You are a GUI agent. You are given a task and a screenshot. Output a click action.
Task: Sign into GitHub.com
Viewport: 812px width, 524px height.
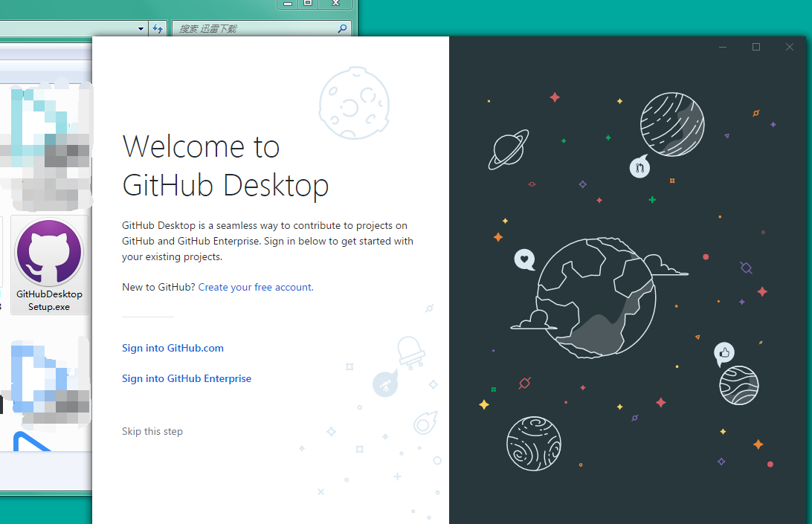click(x=173, y=348)
